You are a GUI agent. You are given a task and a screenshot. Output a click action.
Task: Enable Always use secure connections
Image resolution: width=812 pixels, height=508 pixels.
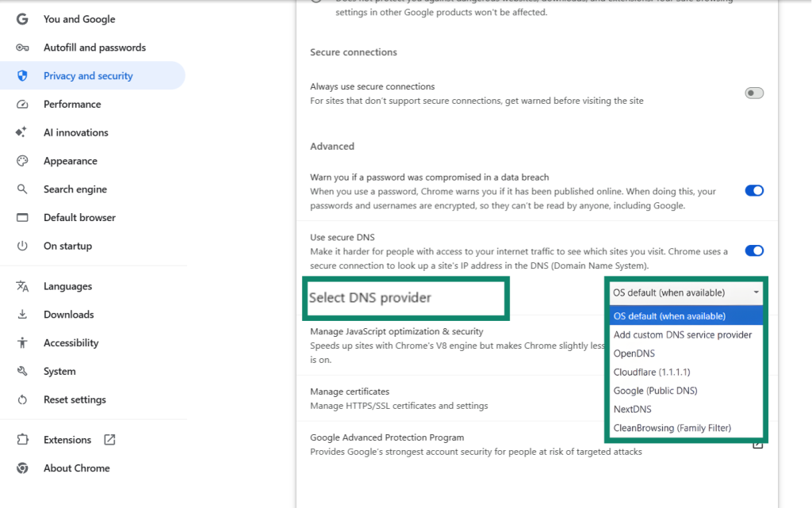753,93
